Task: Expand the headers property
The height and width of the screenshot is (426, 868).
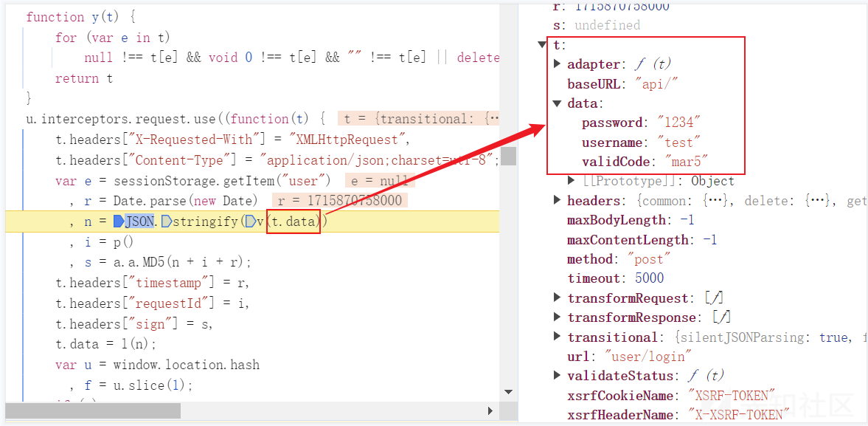Action: [558, 201]
